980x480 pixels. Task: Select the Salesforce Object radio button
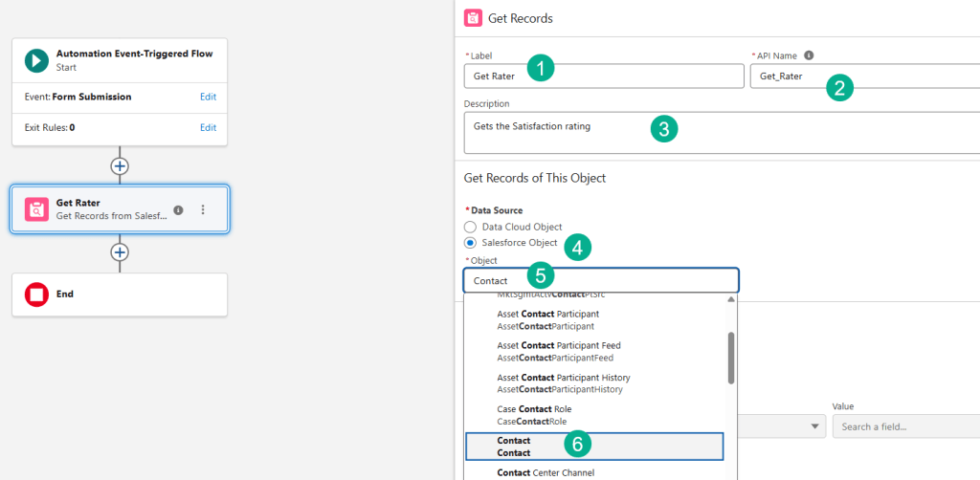(x=470, y=243)
